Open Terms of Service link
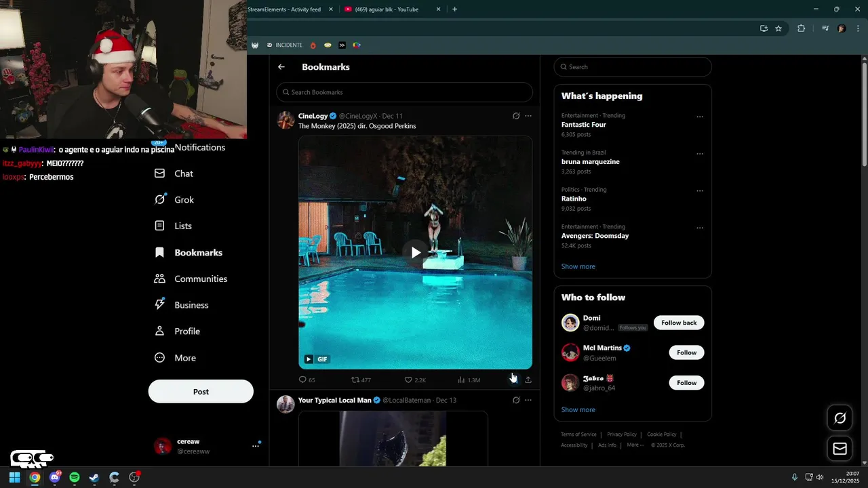868x488 pixels. pyautogui.click(x=578, y=434)
